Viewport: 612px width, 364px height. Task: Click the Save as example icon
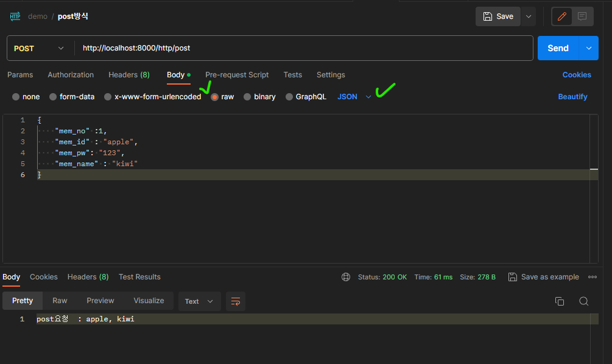(513, 277)
